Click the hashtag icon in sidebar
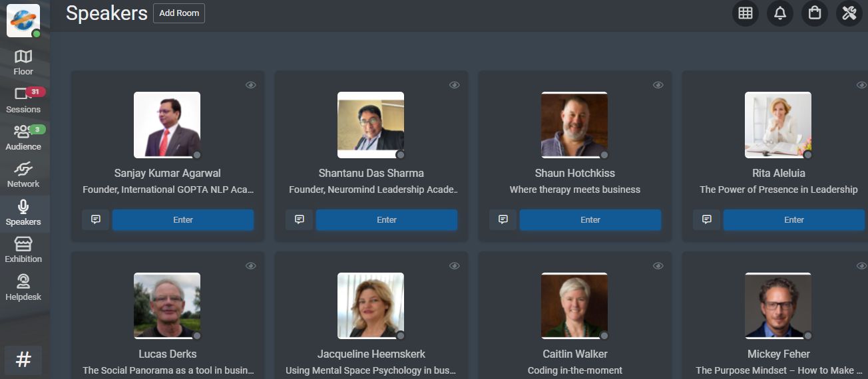The height and width of the screenshot is (379, 868). (23, 360)
